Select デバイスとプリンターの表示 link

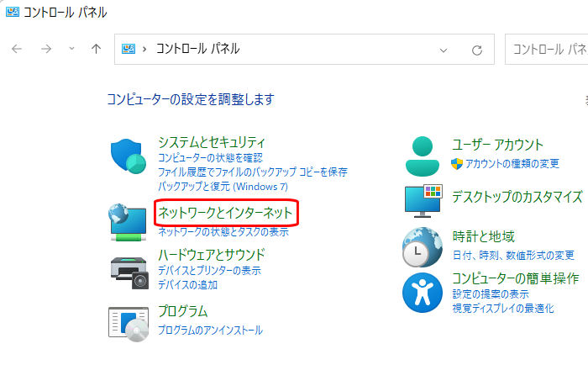[209, 271]
